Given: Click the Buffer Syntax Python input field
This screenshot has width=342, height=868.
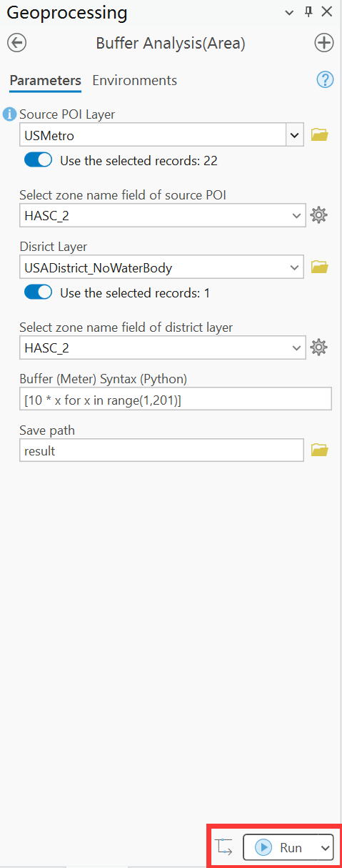Looking at the screenshot, I should tap(176, 399).
